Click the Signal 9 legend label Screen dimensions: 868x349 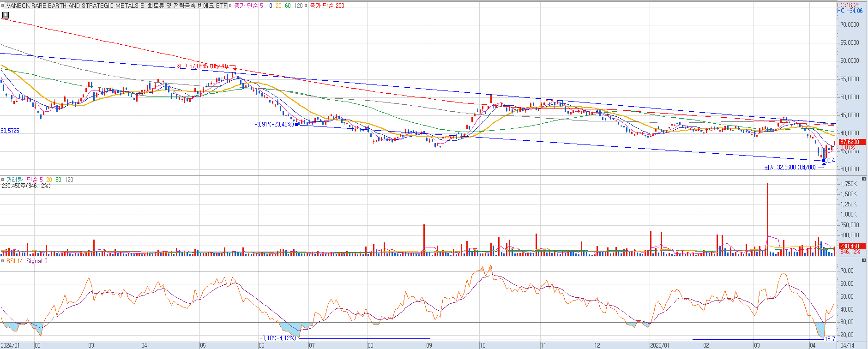click(x=36, y=261)
